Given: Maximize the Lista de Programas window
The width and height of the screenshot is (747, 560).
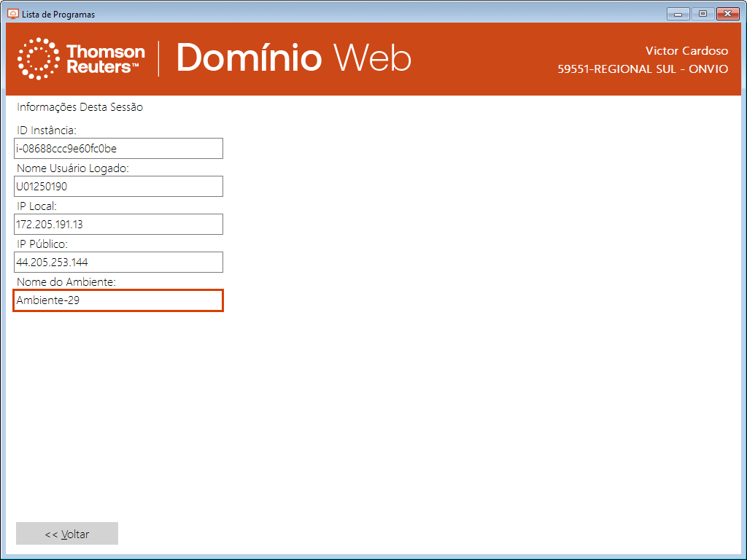Looking at the screenshot, I should pyautogui.click(x=703, y=14).
